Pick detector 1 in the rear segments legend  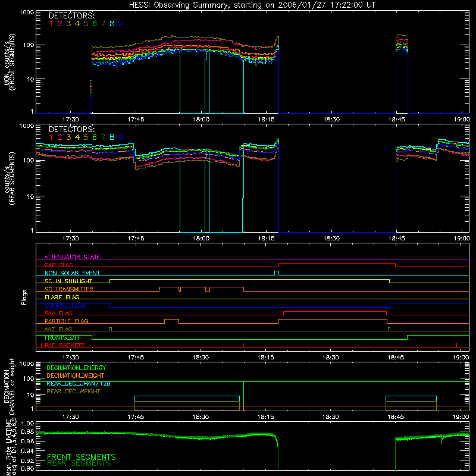[51, 137]
